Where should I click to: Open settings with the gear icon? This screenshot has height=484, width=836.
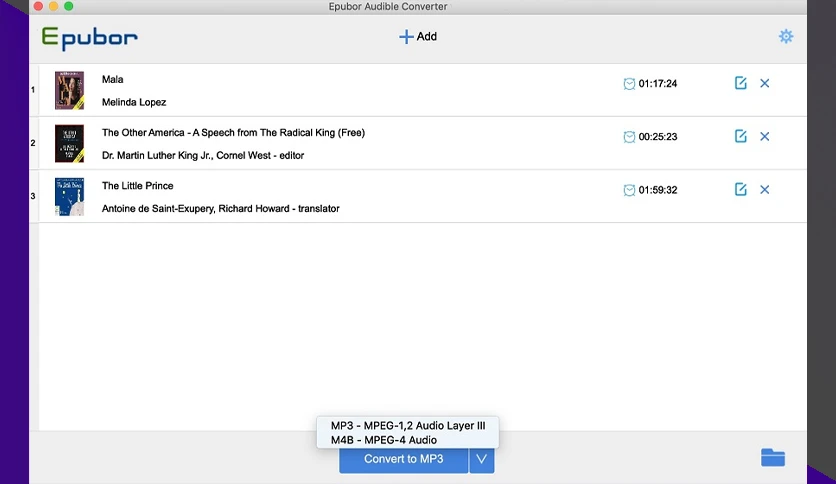click(785, 36)
